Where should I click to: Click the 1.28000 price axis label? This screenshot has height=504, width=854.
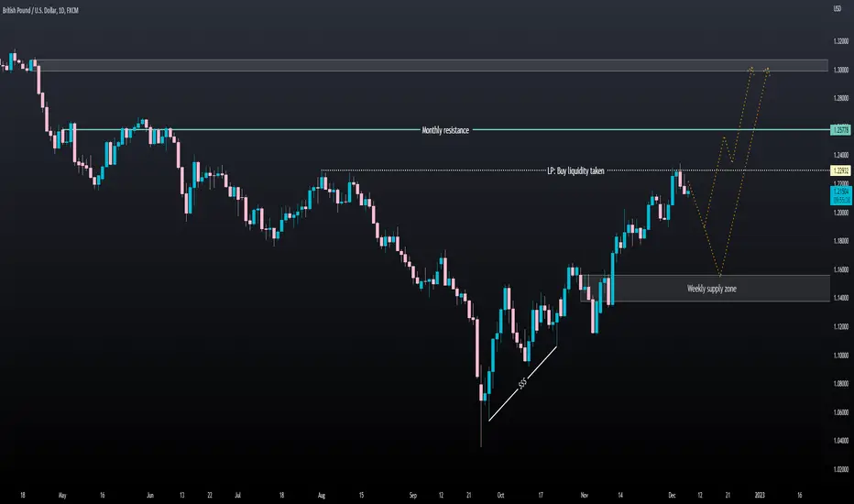pyautogui.click(x=840, y=98)
